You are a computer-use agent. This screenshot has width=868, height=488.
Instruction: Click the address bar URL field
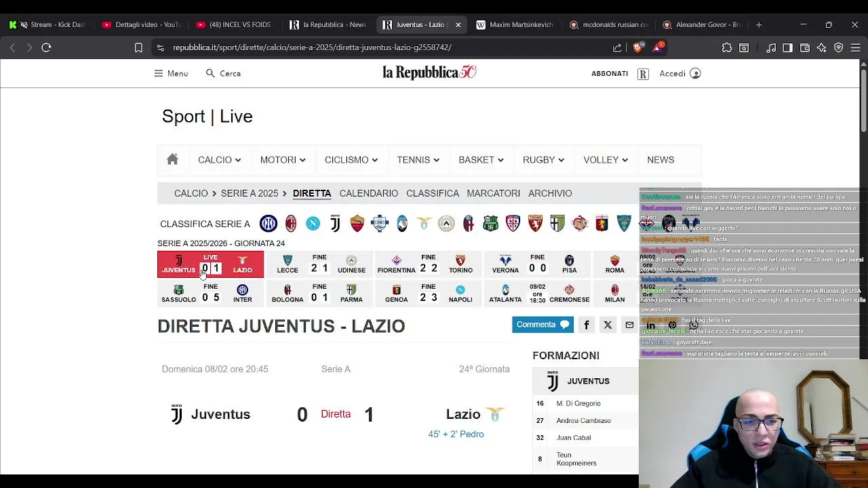point(387,47)
